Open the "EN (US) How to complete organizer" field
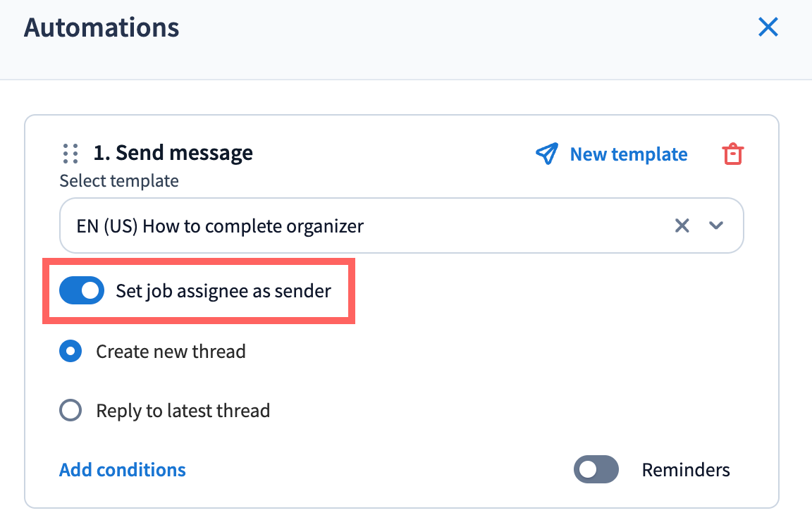The width and height of the screenshot is (812, 520). pos(352,225)
